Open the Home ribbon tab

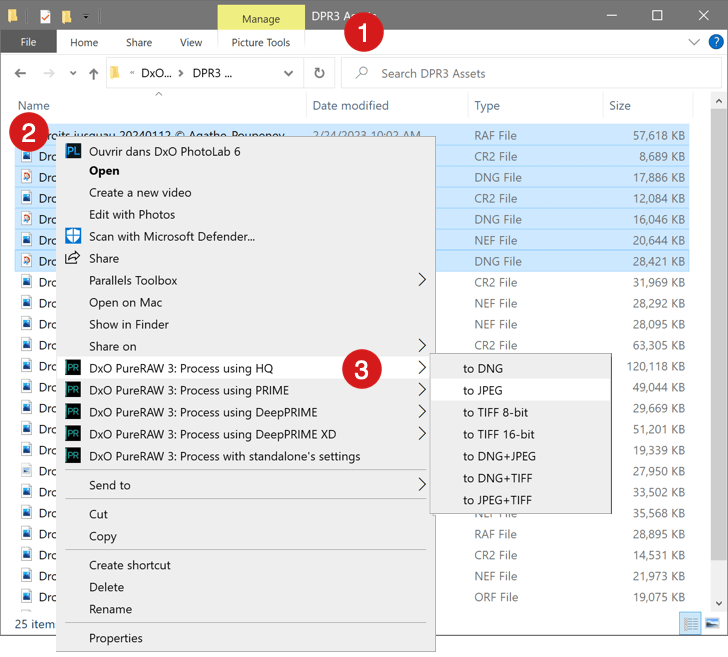point(84,42)
